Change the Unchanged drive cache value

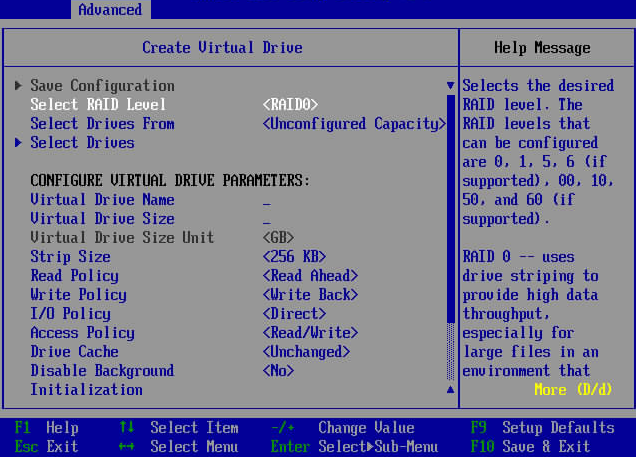[306, 352]
